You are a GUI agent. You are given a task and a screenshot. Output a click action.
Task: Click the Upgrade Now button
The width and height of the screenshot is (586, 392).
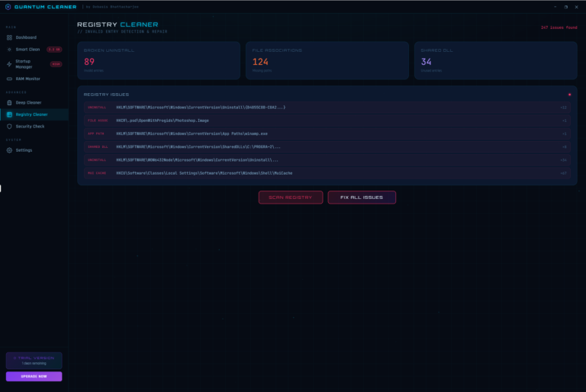[x=34, y=376]
